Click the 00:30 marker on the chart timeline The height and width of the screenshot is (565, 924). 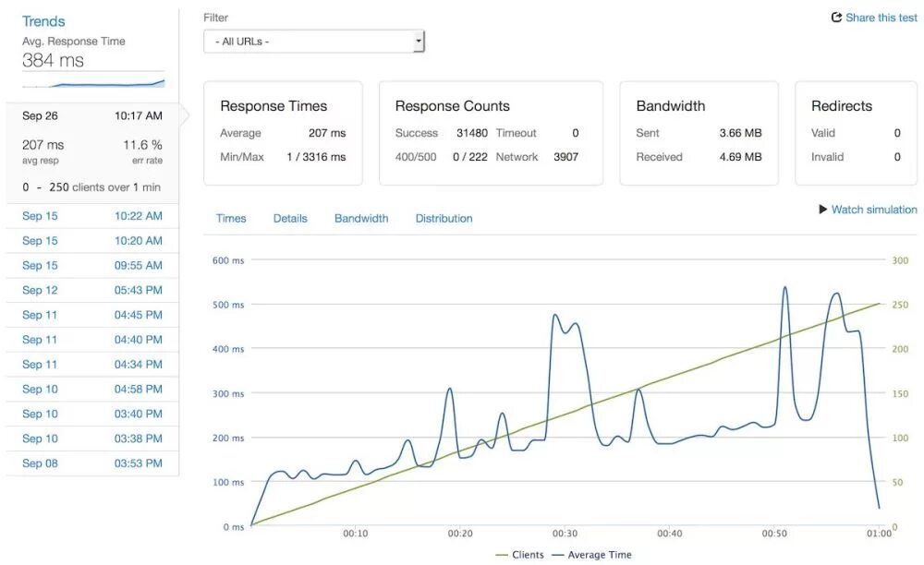click(x=565, y=534)
